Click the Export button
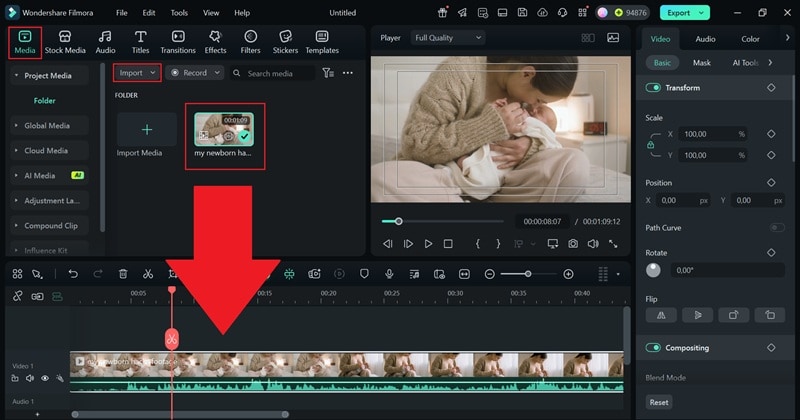 pos(684,13)
